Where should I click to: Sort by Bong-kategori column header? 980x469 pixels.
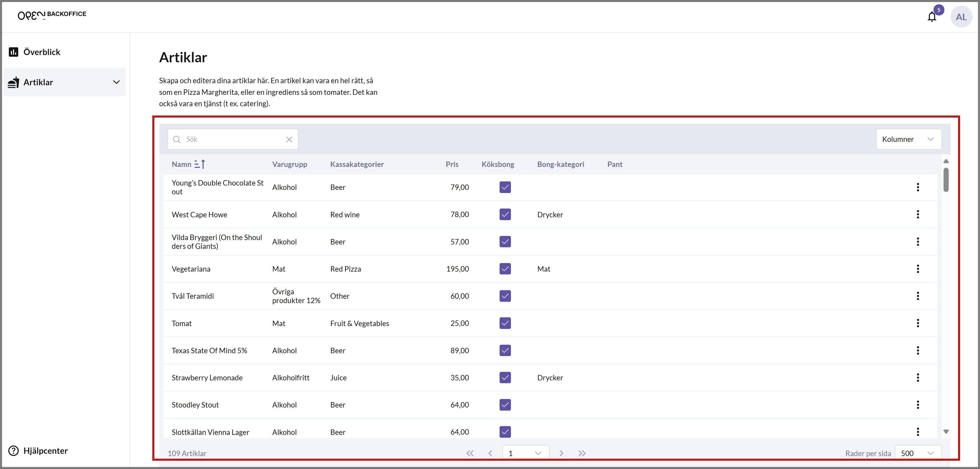click(560, 164)
